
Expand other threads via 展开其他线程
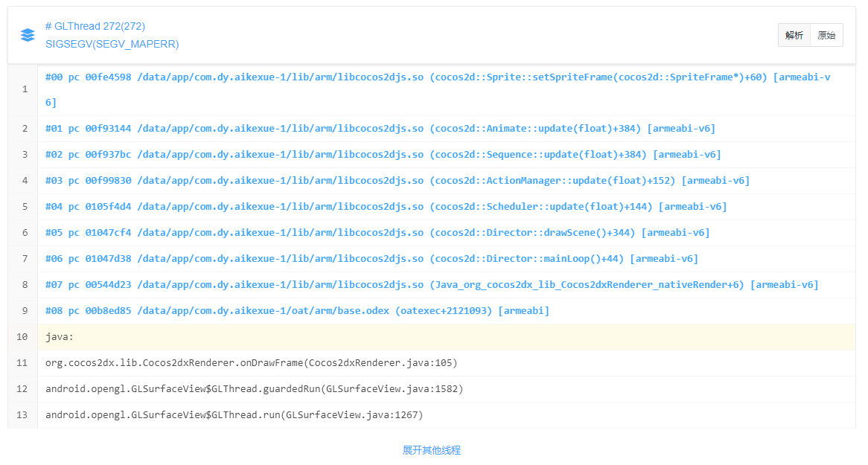pos(432,450)
